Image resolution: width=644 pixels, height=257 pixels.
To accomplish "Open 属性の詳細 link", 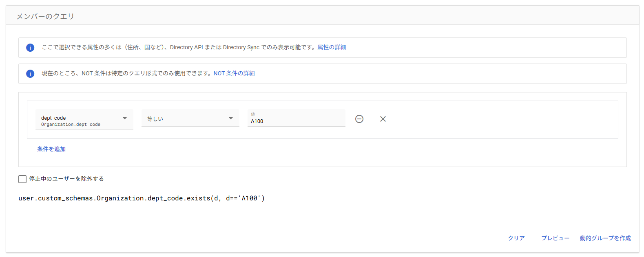I will point(332,47).
